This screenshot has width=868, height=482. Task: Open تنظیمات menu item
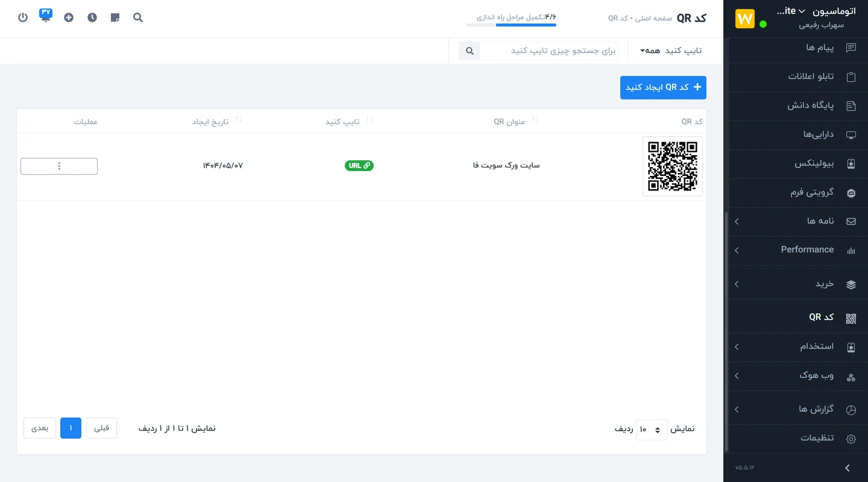[798, 438]
